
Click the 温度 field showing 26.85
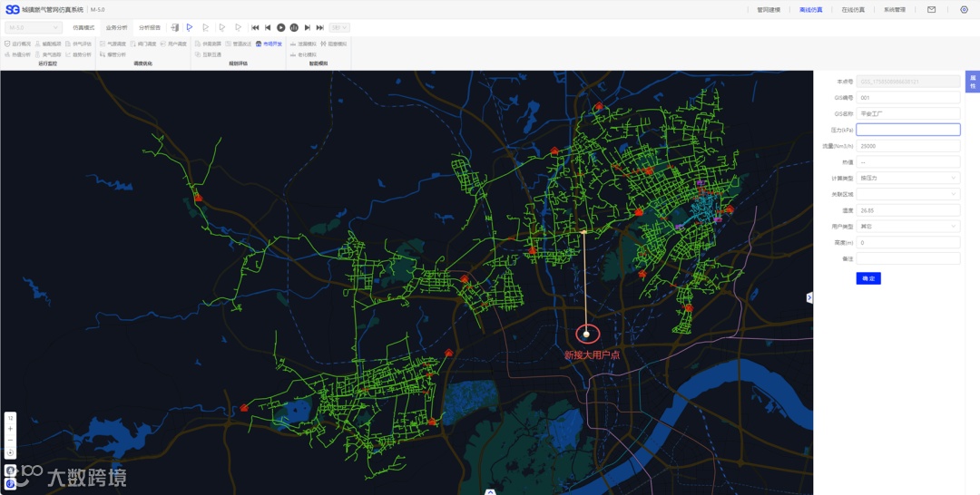(x=908, y=210)
